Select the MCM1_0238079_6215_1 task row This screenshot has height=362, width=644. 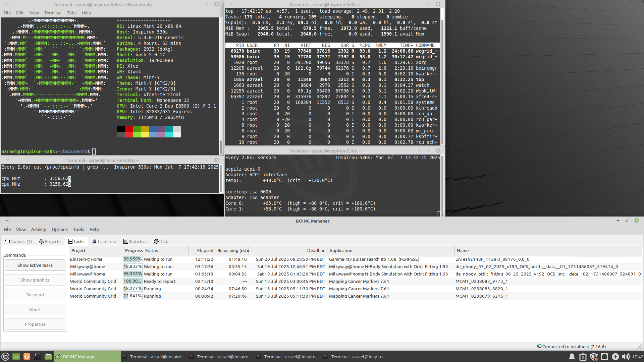(x=481, y=296)
